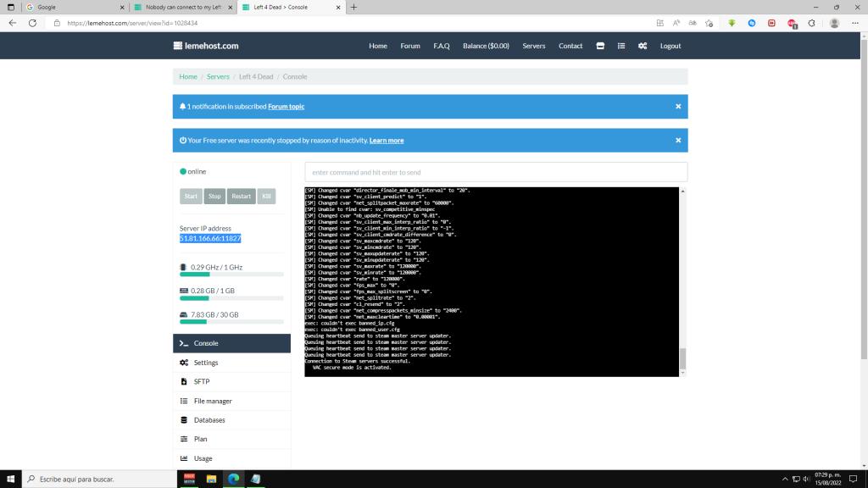The height and width of the screenshot is (488, 868).
Task: Open the Balance ($0.00) page
Action: tap(486, 46)
